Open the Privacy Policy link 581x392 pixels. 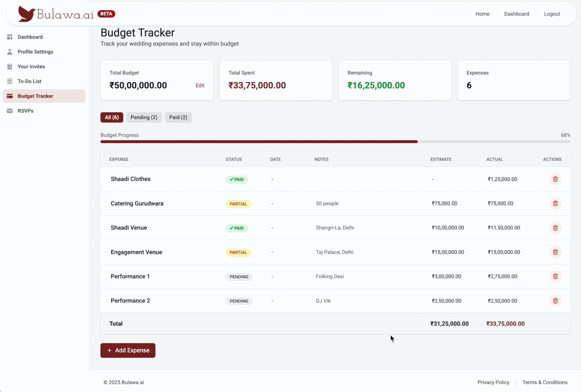493,382
